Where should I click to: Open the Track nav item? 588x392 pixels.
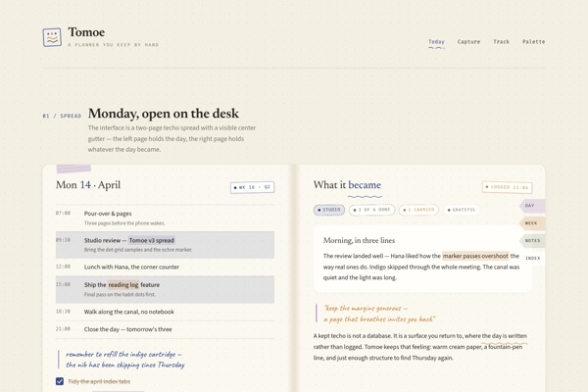(x=502, y=41)
